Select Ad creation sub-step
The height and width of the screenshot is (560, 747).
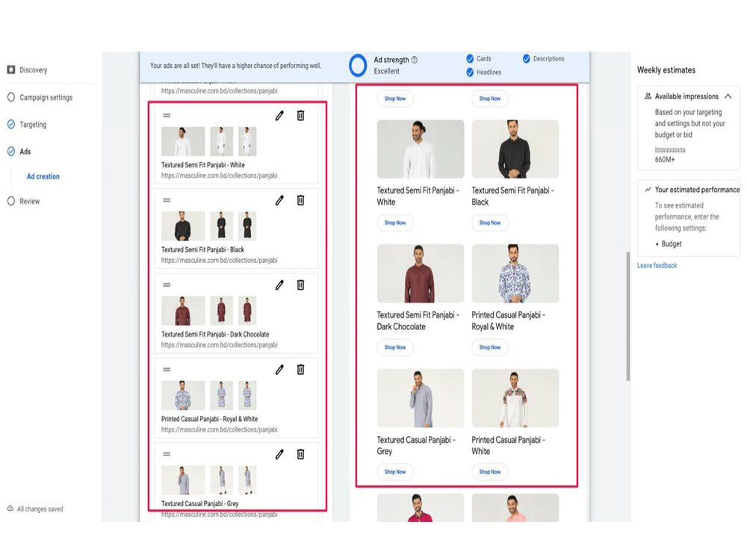43,176
